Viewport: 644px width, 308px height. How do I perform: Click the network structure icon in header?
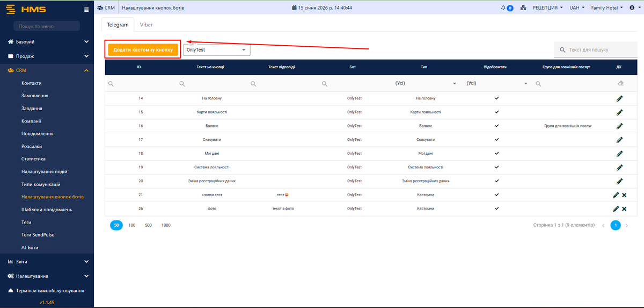tap(523, 8)
